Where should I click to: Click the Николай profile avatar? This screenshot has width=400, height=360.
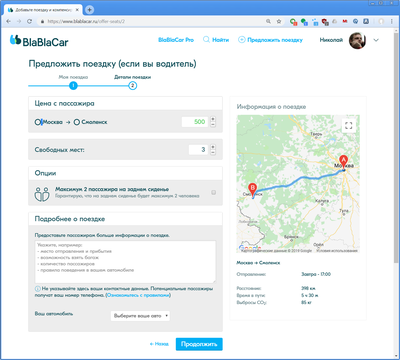coord(357,40)
